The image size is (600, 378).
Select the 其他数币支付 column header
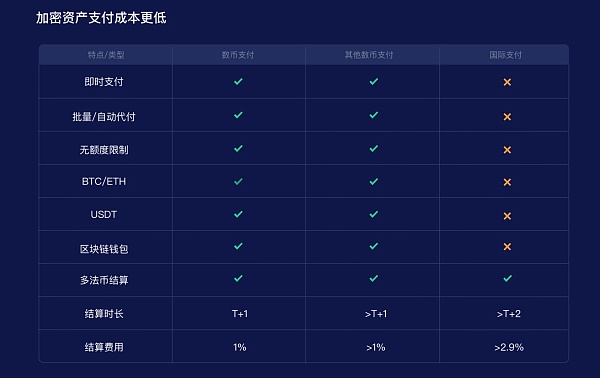point(369,55)
